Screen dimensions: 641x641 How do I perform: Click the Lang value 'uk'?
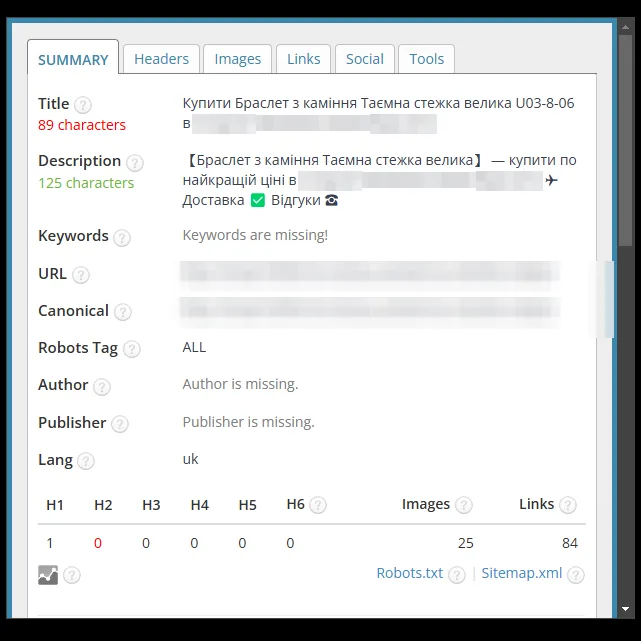190,459
